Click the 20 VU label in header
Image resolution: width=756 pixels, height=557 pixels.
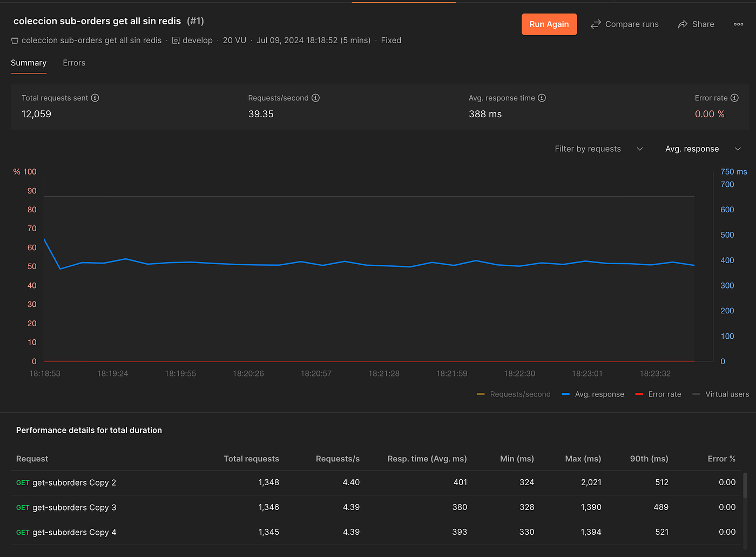pyautogui.click(x=234, y=41)
